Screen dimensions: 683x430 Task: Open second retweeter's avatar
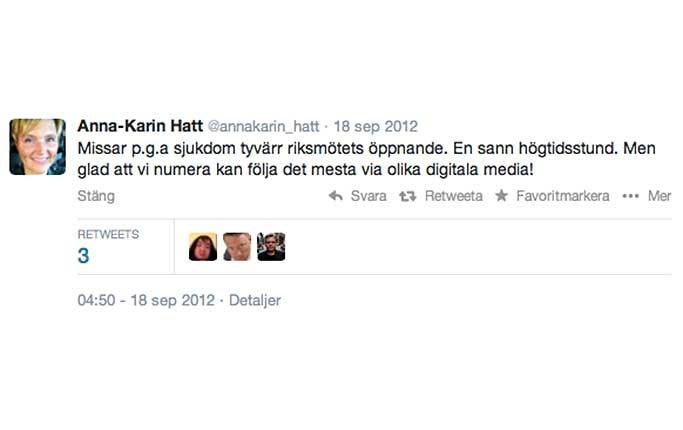237,247
